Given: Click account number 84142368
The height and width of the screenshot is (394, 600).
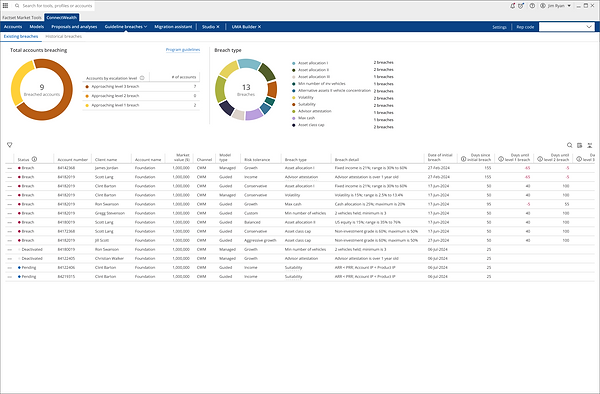Looking at the screenshot, I should 66,168.
